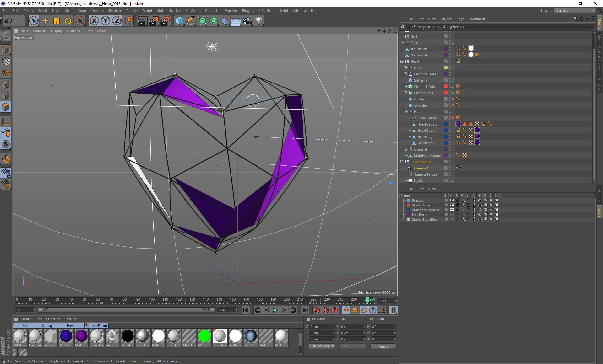603x364 pixels.
Task: Add a Cube primitive object
Action: (x=179, y=21)
